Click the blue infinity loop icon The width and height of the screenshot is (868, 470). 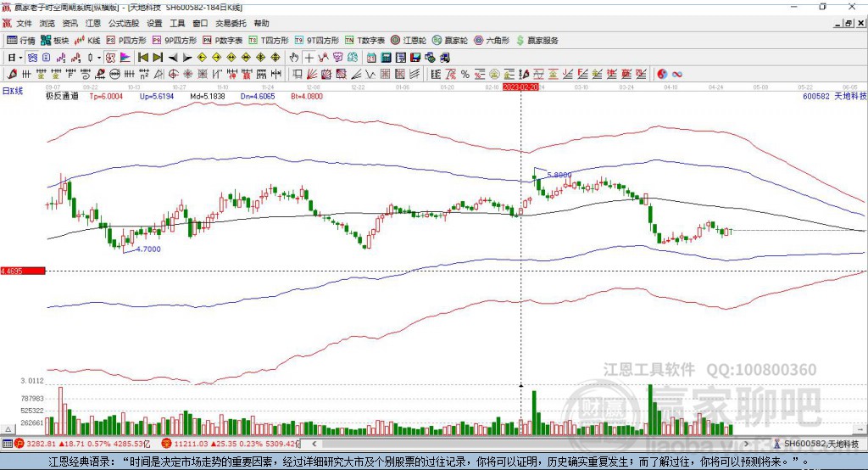[x=677, y=74]
